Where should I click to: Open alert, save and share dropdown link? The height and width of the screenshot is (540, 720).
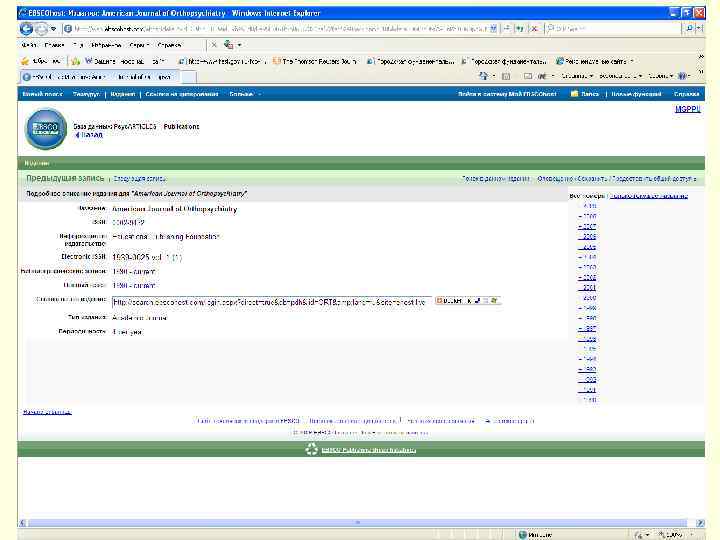[617, 179]
